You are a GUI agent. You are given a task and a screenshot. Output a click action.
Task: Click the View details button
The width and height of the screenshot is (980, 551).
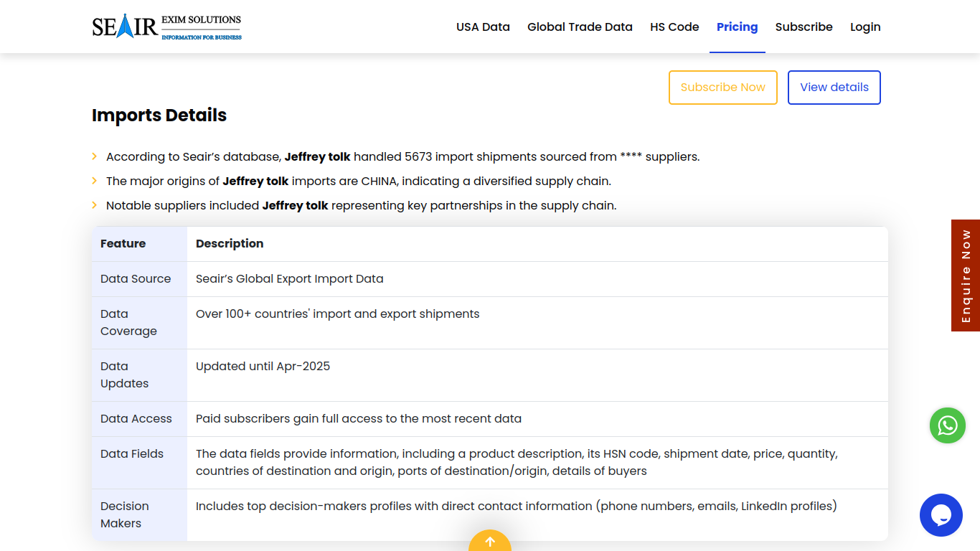point(834,88)
